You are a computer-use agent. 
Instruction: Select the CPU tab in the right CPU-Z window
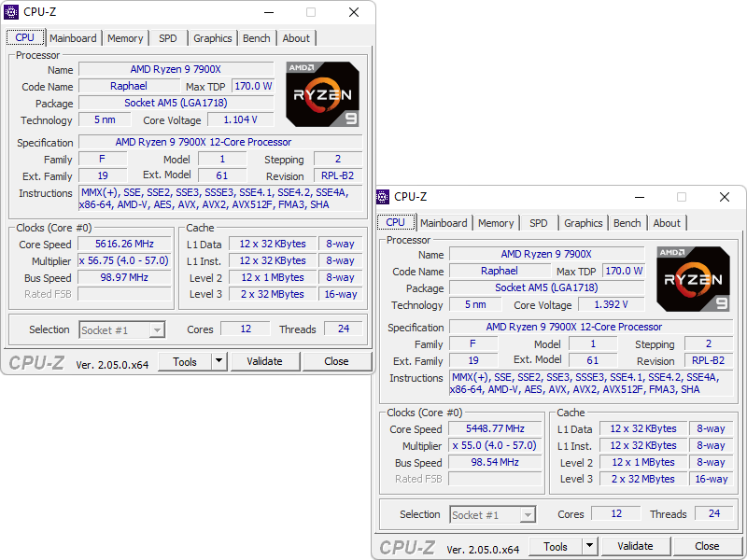(395, 222)
